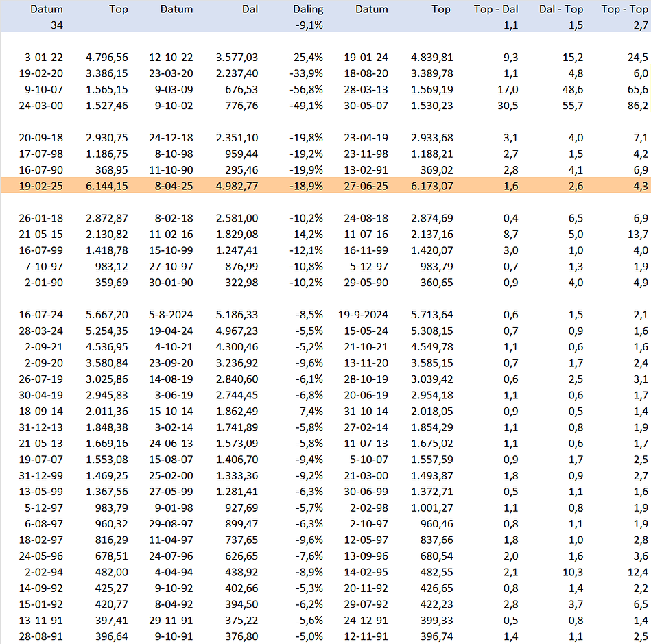Click the trough value 4.300,46
651x644 pixels.
click(237, 347)
